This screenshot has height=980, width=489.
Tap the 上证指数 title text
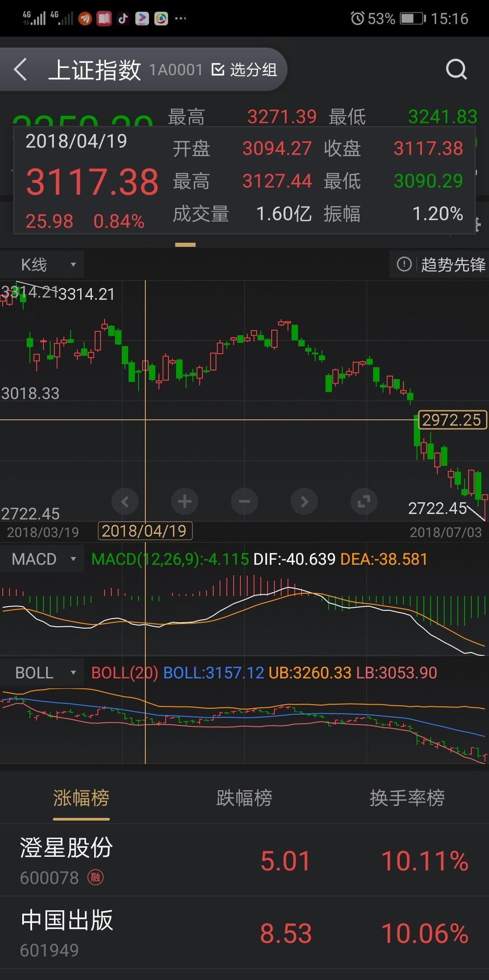[94, 70]
